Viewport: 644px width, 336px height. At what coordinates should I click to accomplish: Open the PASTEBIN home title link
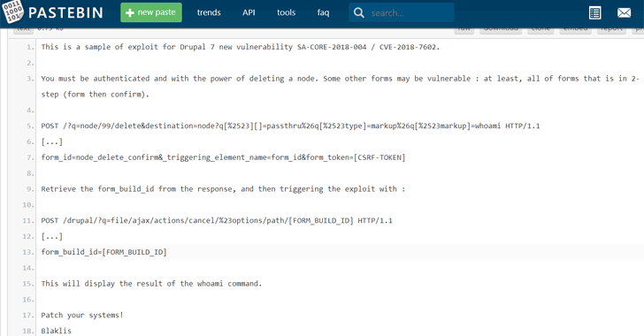point(65,12)
